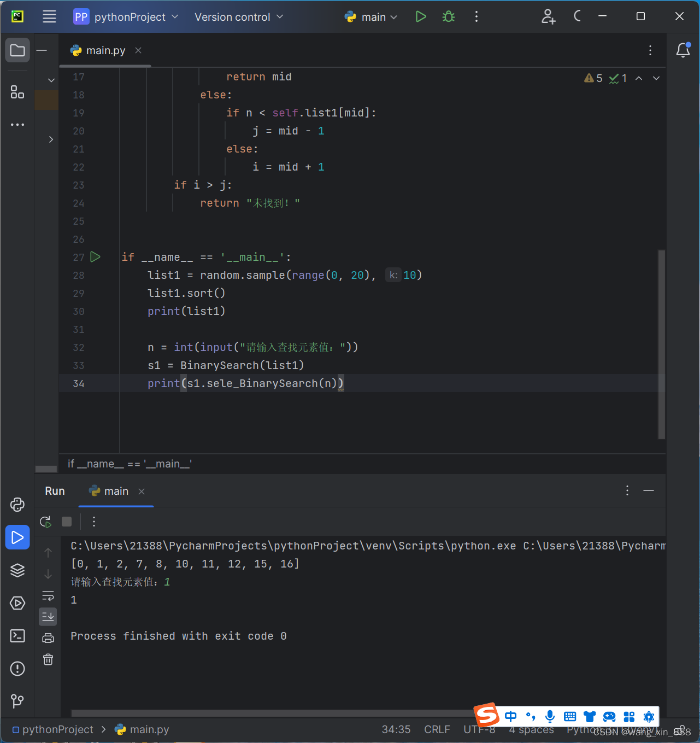Run the script from line 27 gutter
The image size is (700, 743).
[x=95, y=257]
